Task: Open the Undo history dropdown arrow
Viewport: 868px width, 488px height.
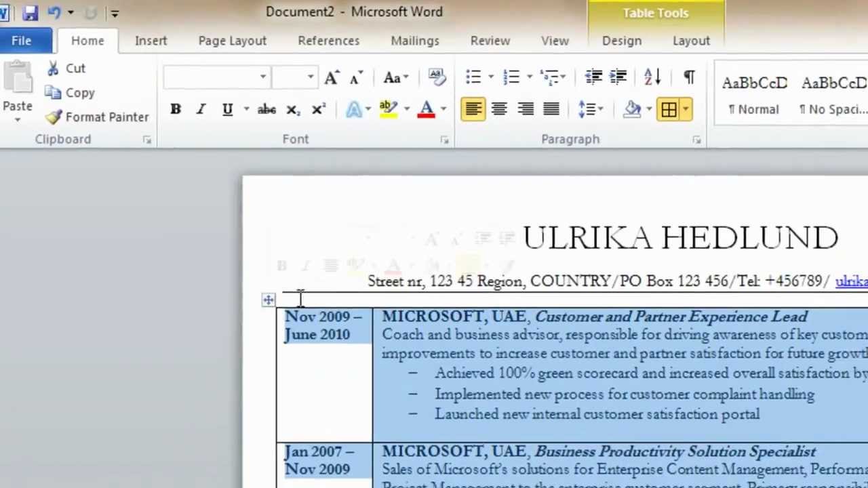Action: pos(71,12)
